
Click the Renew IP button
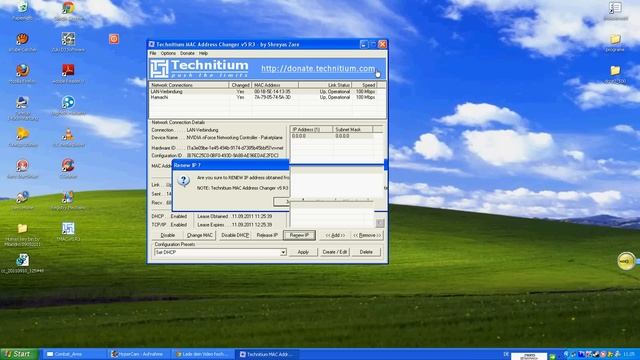tap(299, 236)
